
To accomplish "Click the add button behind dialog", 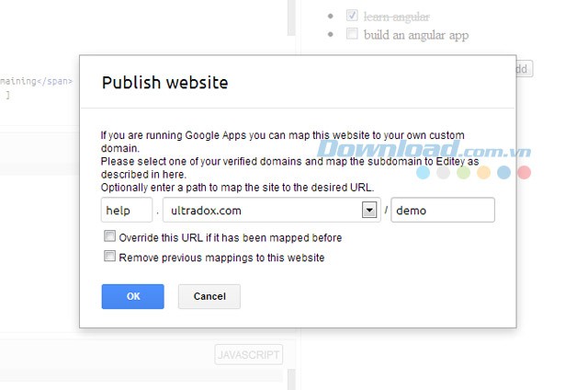I will [522, 69].
